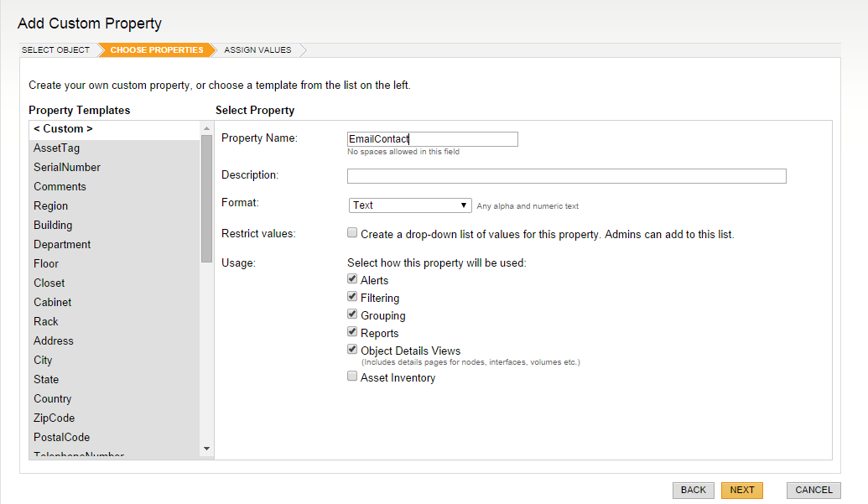868x504 pixels.
Task: Open the Format dropdown menu
Action: [x=464, y=205]
